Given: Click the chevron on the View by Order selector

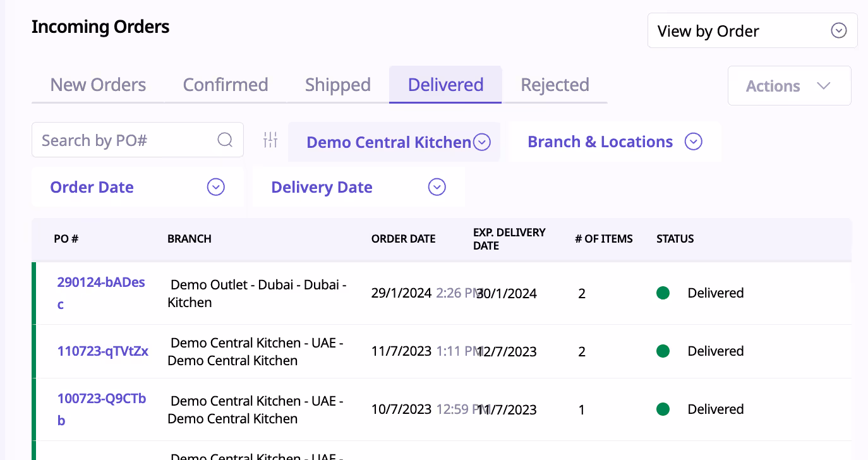Looking at the screenshot, I should click(838, 30).
